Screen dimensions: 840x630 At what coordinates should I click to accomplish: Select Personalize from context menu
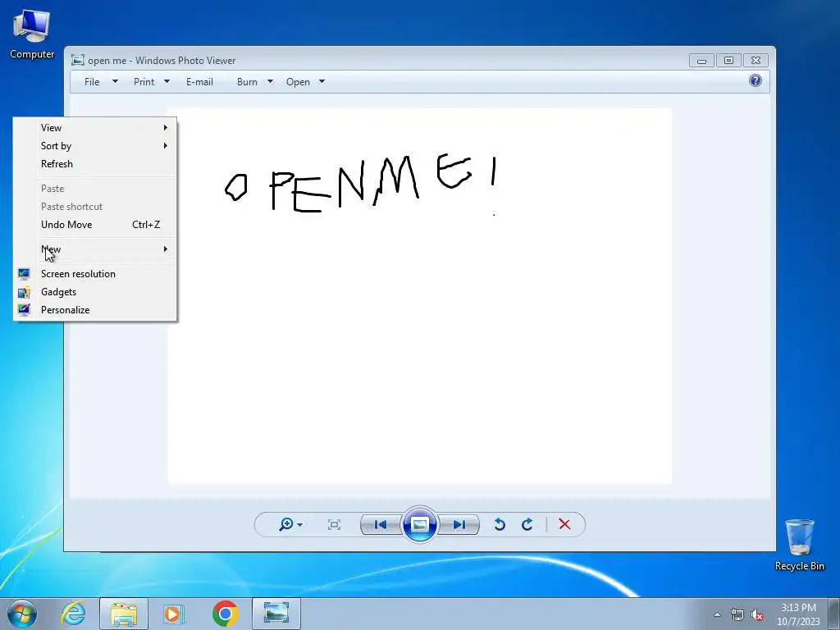[x=95, y=309]
